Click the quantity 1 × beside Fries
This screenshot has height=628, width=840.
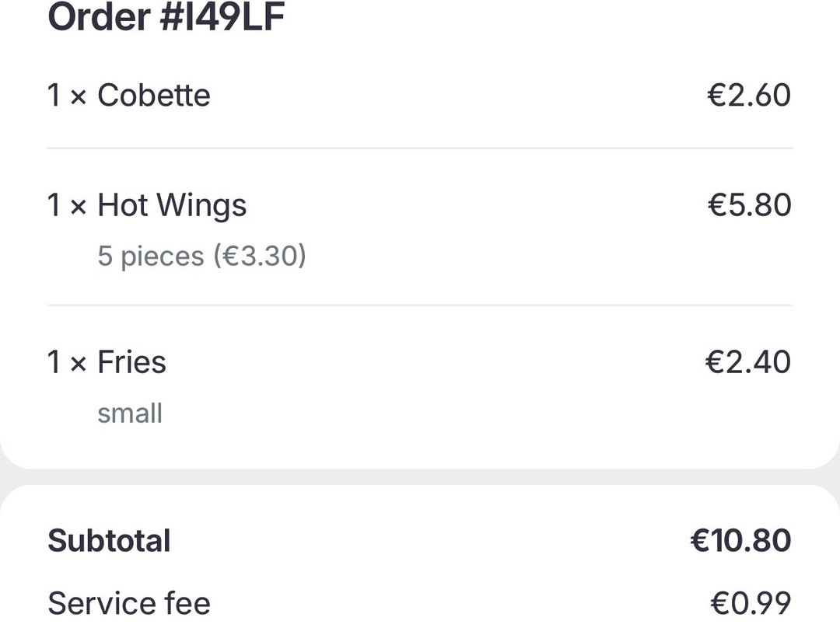coord(67,362)
